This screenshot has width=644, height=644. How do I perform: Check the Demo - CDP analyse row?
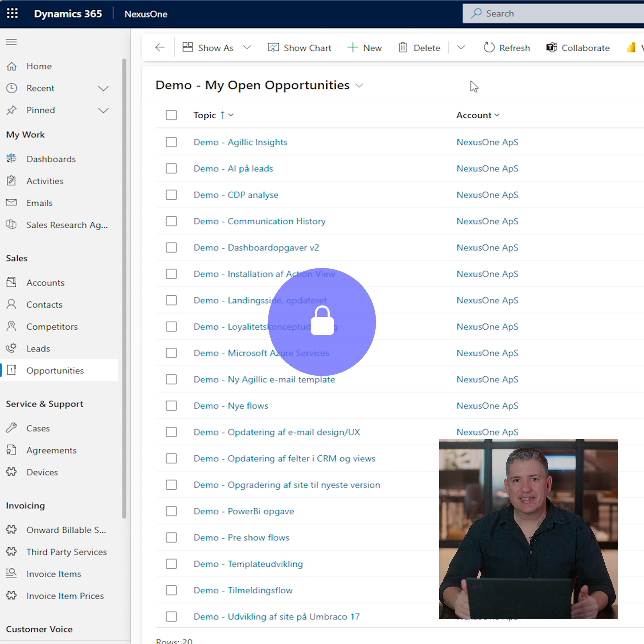coord(171,195)
